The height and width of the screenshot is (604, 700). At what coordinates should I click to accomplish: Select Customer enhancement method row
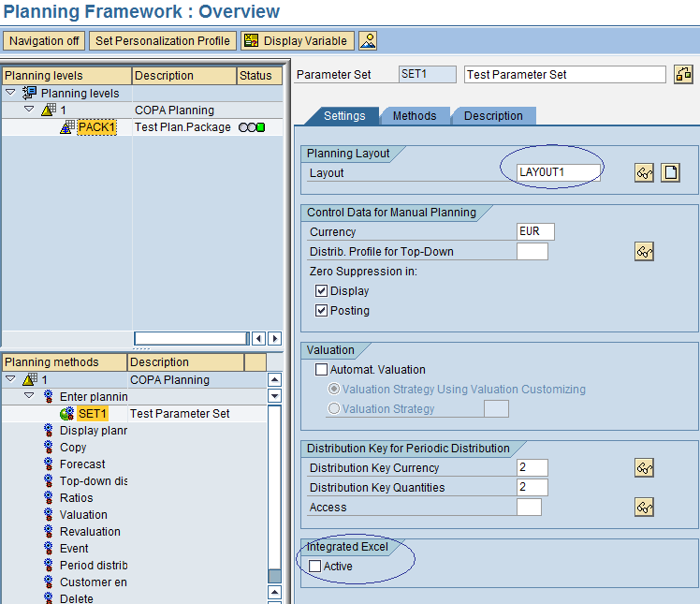pyautogui.click(x=94, y=582)
